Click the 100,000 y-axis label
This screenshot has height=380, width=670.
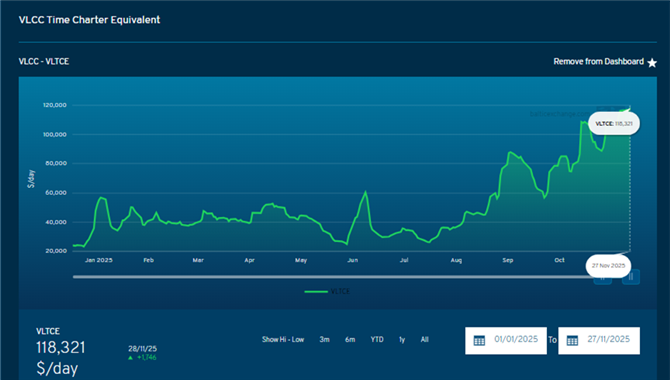55,135
